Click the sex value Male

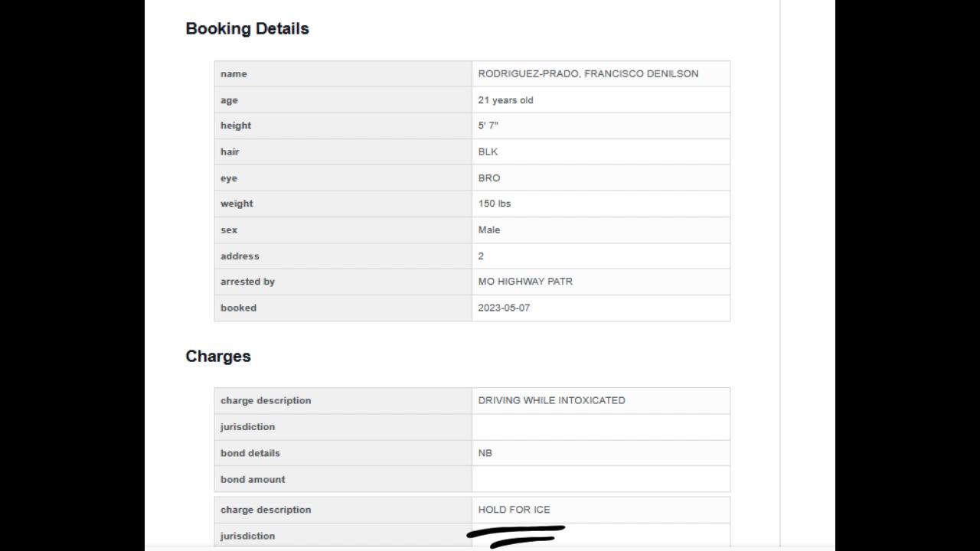[x=488, y=230]
